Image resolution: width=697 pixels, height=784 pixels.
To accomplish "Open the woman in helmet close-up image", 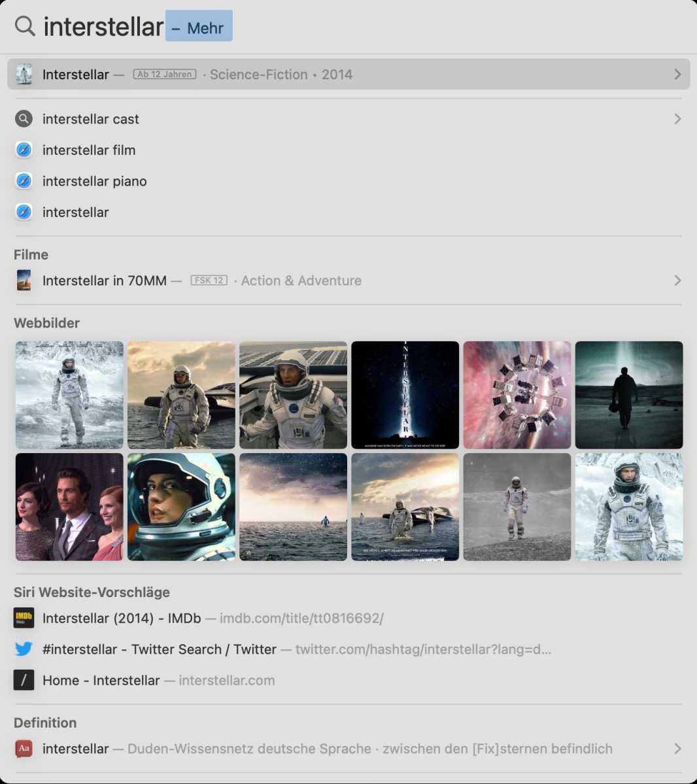I will tap(182, 507).
